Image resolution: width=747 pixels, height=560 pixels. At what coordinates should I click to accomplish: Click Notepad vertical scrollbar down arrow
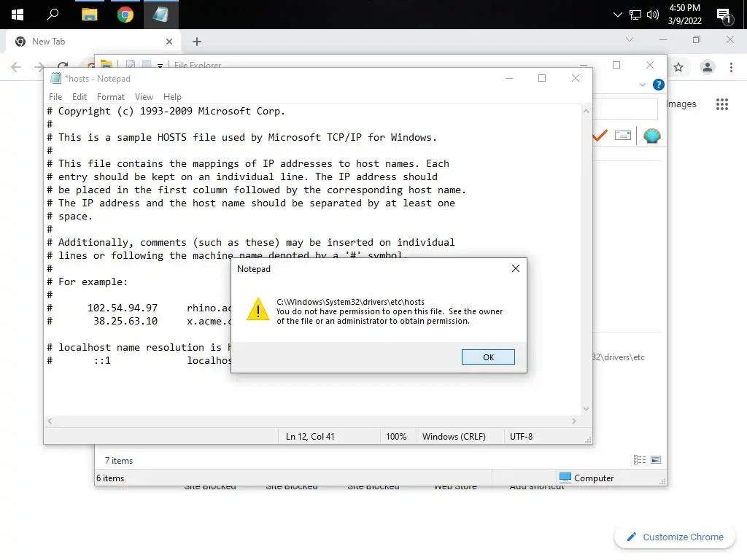click(x=586, y=409)
